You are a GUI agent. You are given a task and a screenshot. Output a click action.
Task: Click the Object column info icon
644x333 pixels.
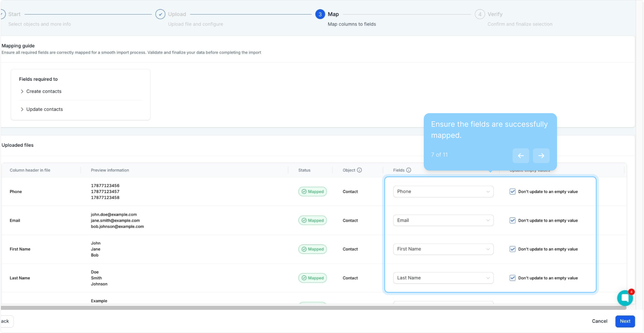pyautogui.click(x=359, y=170)
